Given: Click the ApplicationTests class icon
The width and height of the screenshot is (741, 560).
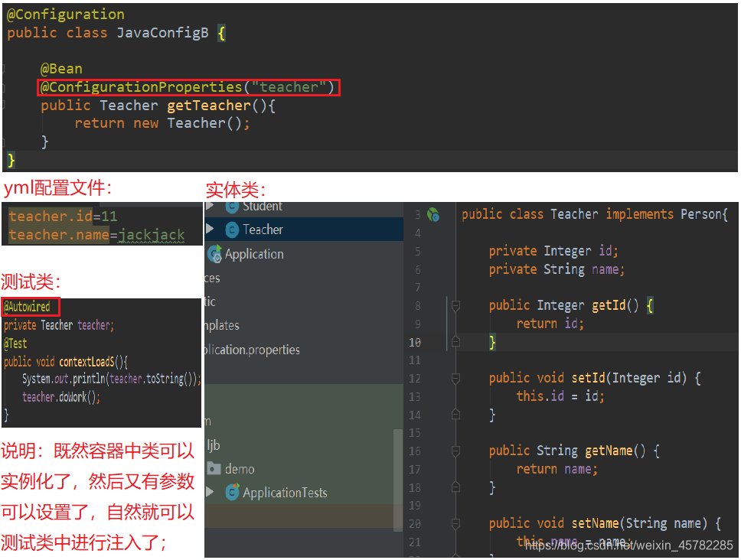Looking at the screenshot, I should [232, 493].
